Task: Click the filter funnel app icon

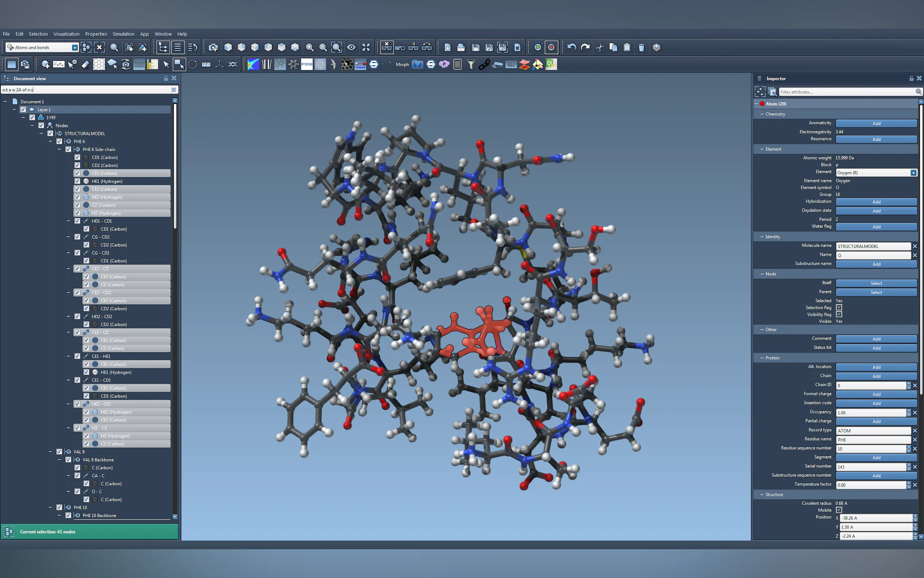Action: (471, 64)
